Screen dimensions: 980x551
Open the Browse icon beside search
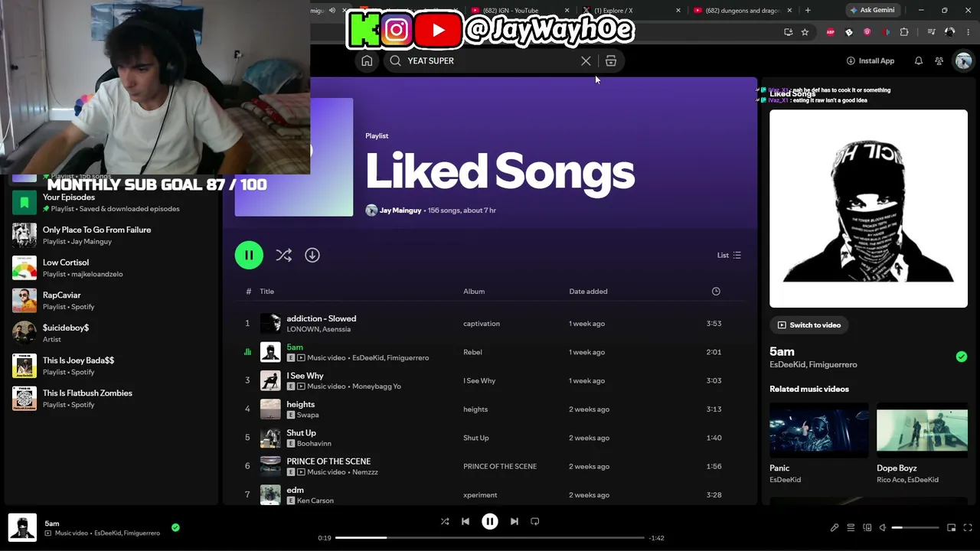tap(611, 61)
